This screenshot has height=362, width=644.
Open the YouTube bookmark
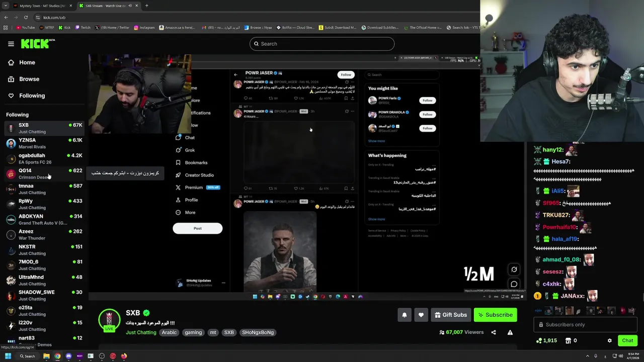click(26, 28)
